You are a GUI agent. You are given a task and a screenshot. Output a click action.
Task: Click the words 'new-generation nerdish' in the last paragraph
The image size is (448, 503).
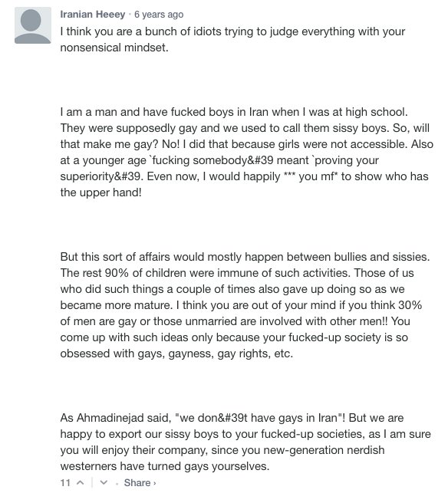click(324, 450)
